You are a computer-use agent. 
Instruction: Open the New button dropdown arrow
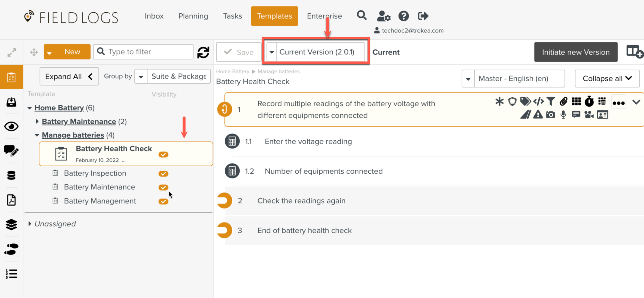[x=49, y=53]
